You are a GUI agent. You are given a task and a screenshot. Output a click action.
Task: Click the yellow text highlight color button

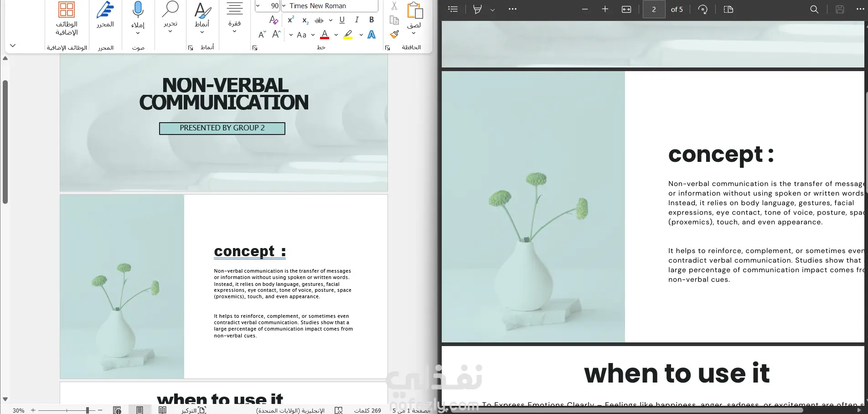coord(348,35)
